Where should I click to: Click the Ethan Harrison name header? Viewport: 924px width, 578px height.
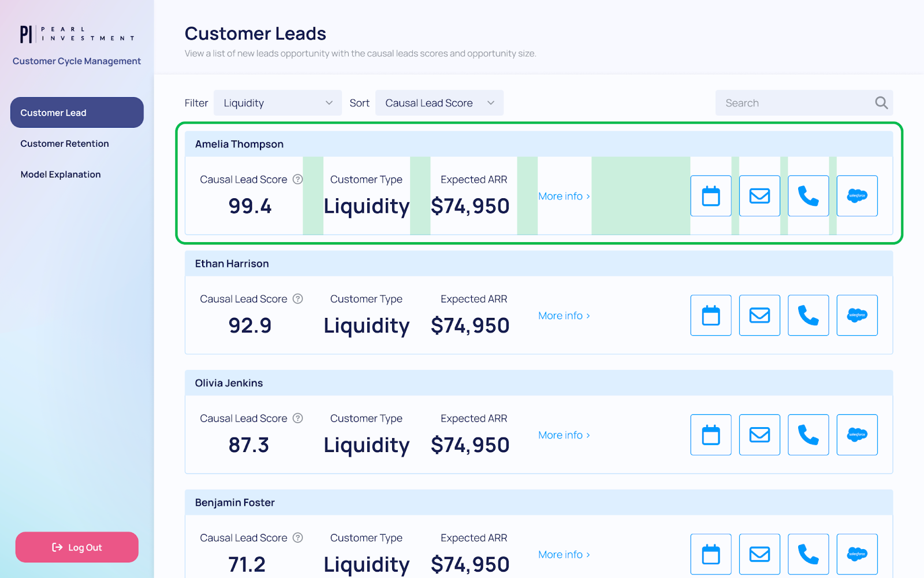[x=539, y=264]
